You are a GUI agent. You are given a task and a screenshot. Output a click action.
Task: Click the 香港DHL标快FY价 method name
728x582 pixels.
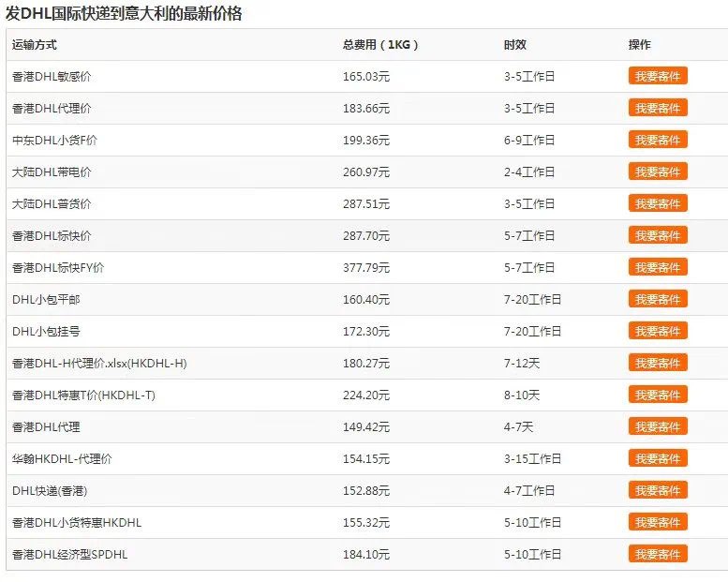tap(58, 267)
